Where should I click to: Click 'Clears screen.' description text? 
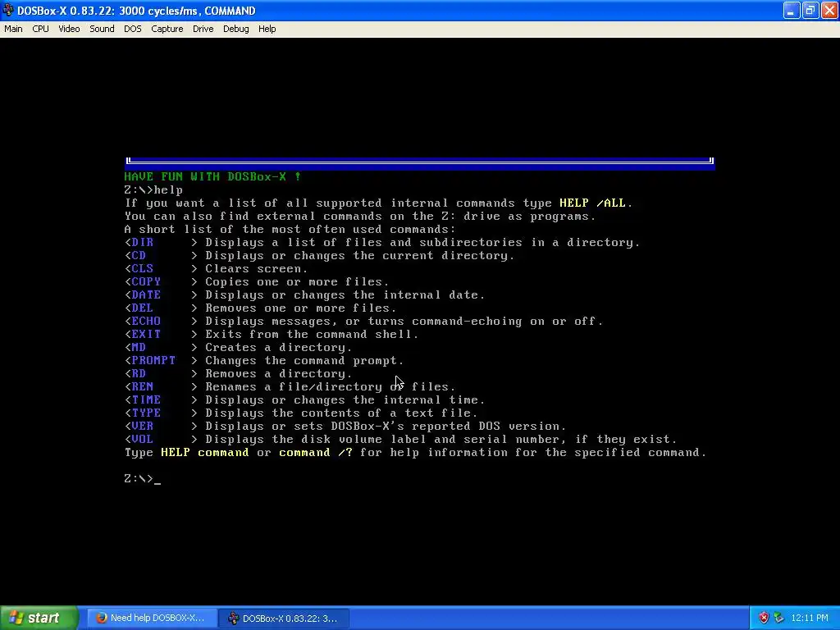click(x=257, y=268)
